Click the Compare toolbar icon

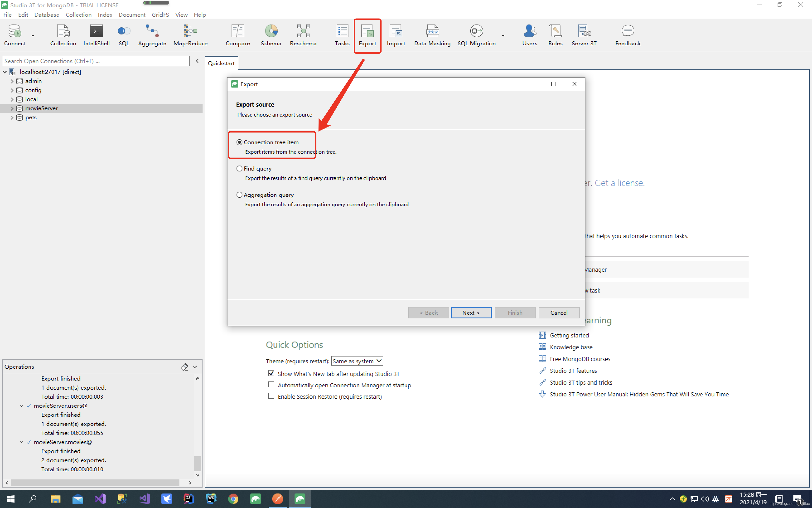click(238, 35)
